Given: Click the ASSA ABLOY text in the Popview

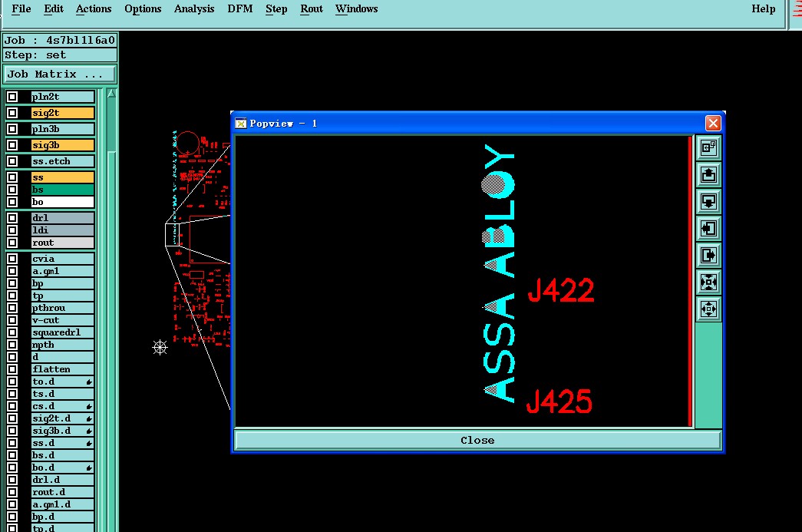Looking at the screenshot, I should pyautogui.click(x=499, y=273).
